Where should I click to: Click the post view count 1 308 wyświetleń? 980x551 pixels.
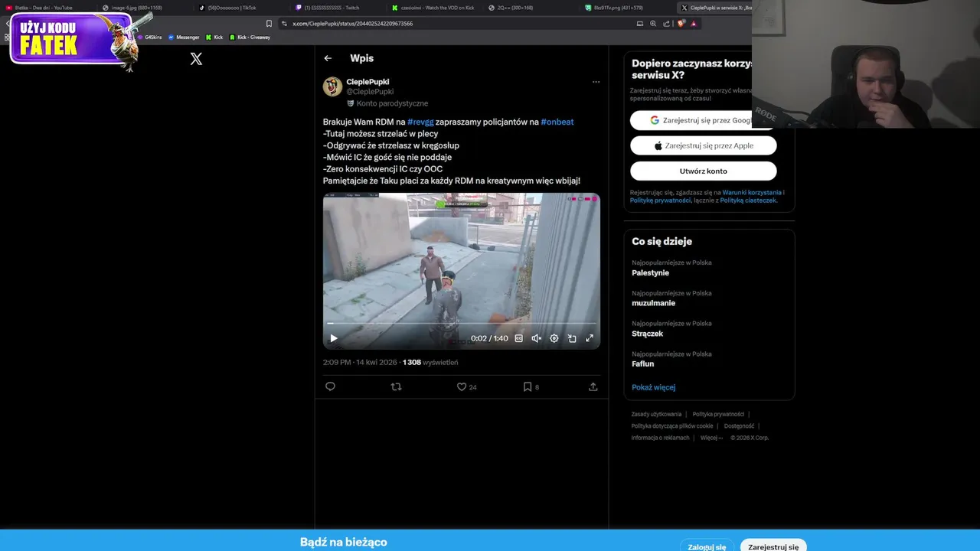pyautogui.click(x=430, y=363)
